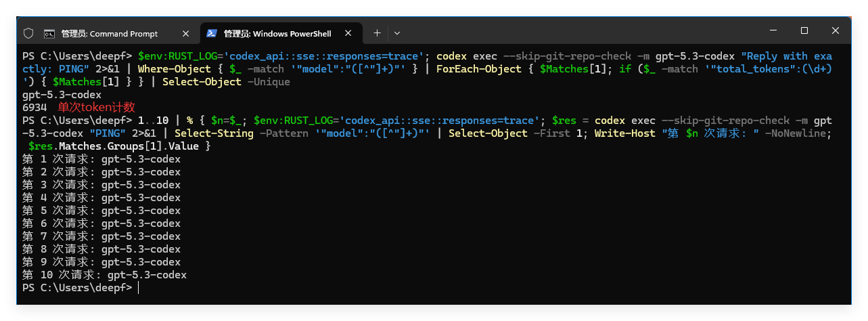
Task: Click the '第 10 次请求: gpt-5.3-codex' line
Action: tap(105, 275)
